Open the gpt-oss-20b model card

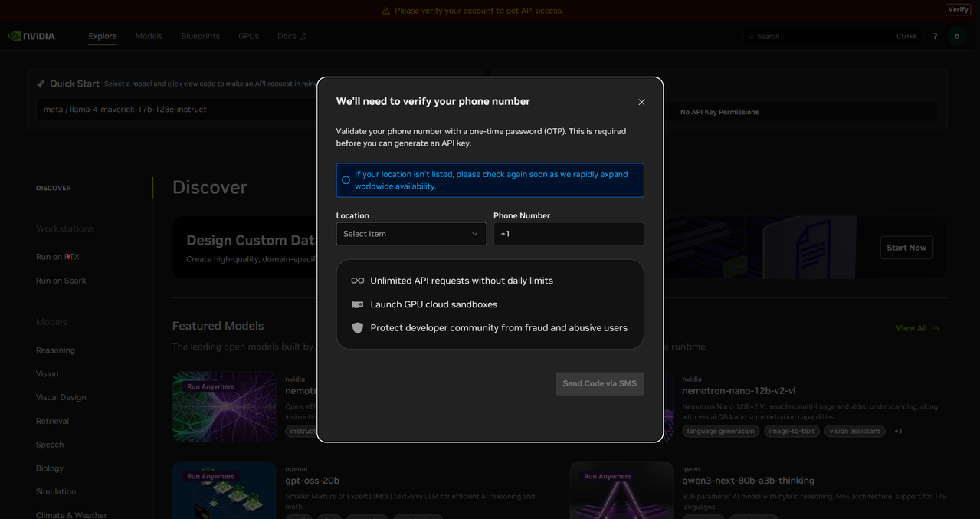coord(312,481)
